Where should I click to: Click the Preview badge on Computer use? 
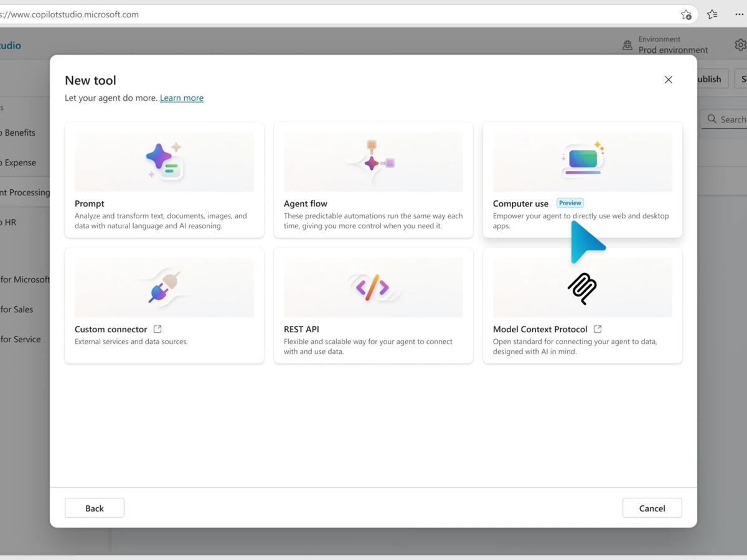point(570,203)
